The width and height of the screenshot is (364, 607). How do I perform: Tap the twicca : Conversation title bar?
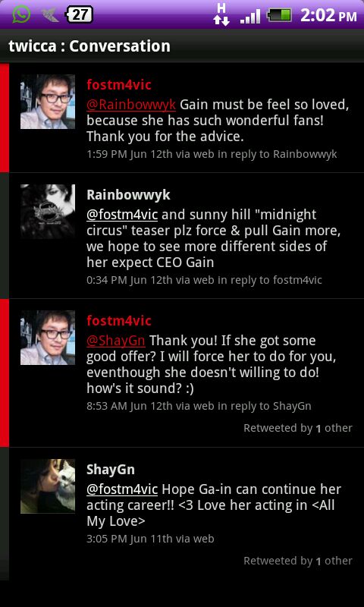(182, 46)
